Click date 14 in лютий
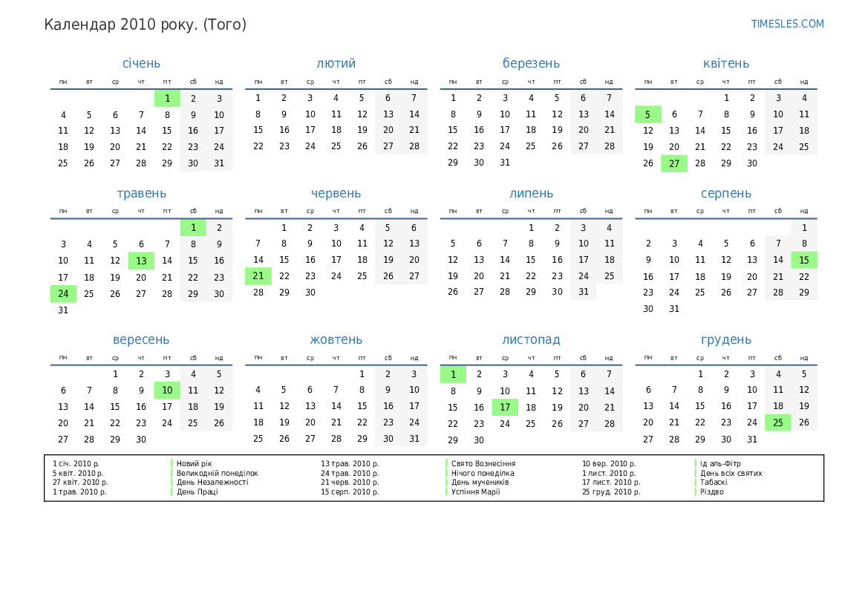This screenshot has height=614, width=868. [x=414, y=114]
